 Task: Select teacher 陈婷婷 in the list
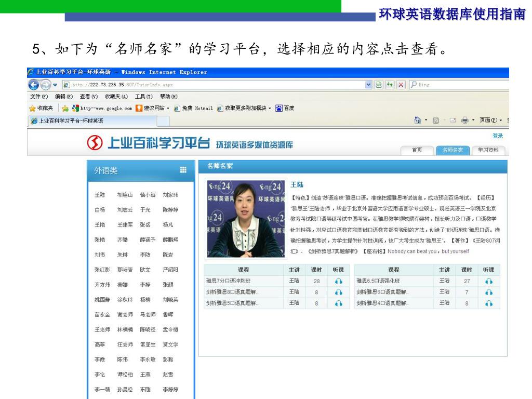(170, 210)
